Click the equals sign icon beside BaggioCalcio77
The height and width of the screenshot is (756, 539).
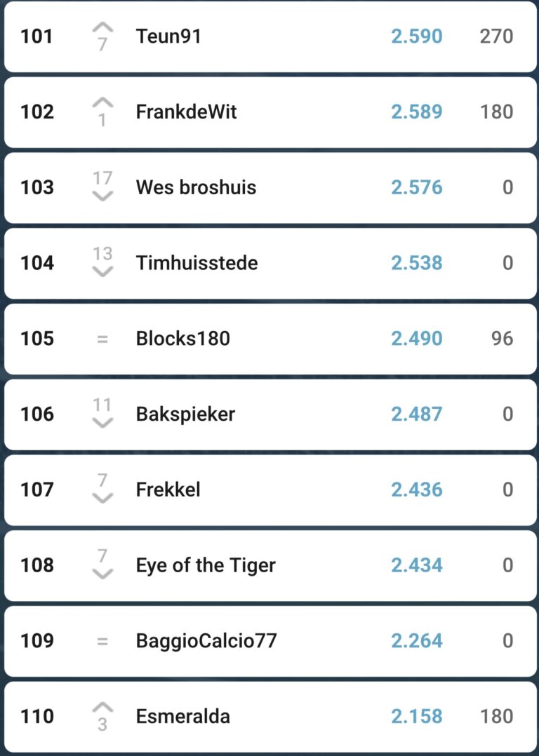click(x=102, y=641)
